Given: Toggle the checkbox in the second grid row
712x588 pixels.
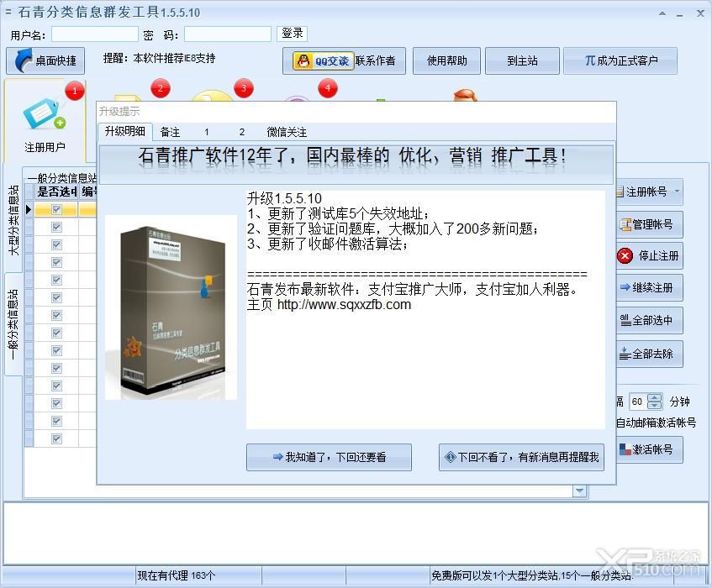Looking at the screenshot, I should coord(57,227).
